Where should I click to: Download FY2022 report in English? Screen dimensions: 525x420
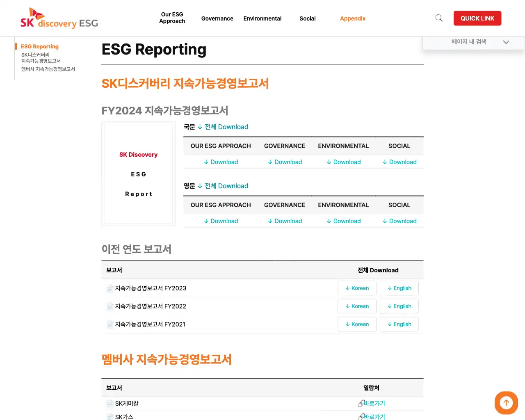coord(399,306)
